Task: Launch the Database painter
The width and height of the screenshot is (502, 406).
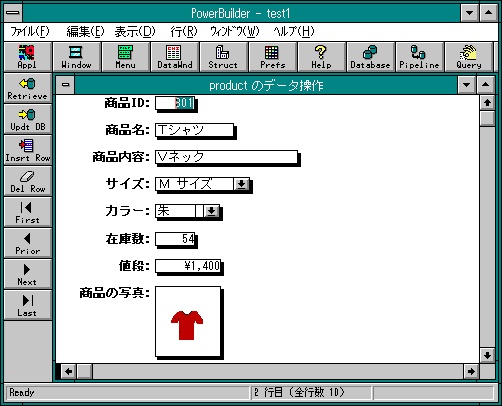Action: point(370,57)
